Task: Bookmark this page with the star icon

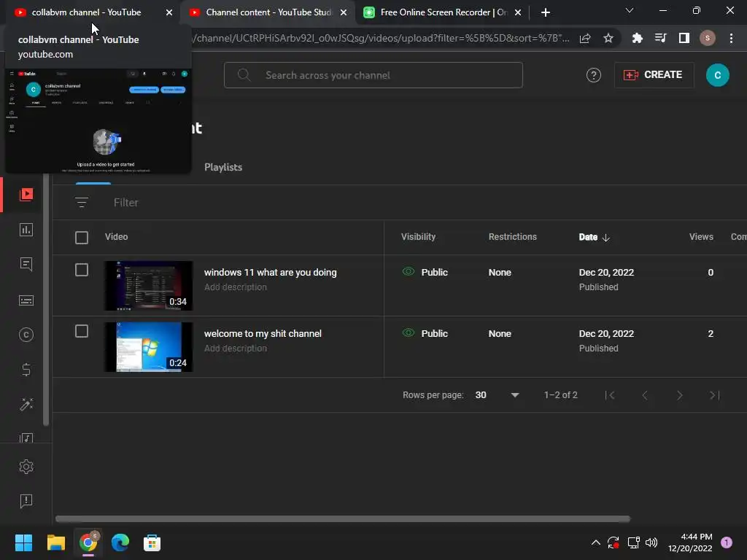Action: point(608,39)
